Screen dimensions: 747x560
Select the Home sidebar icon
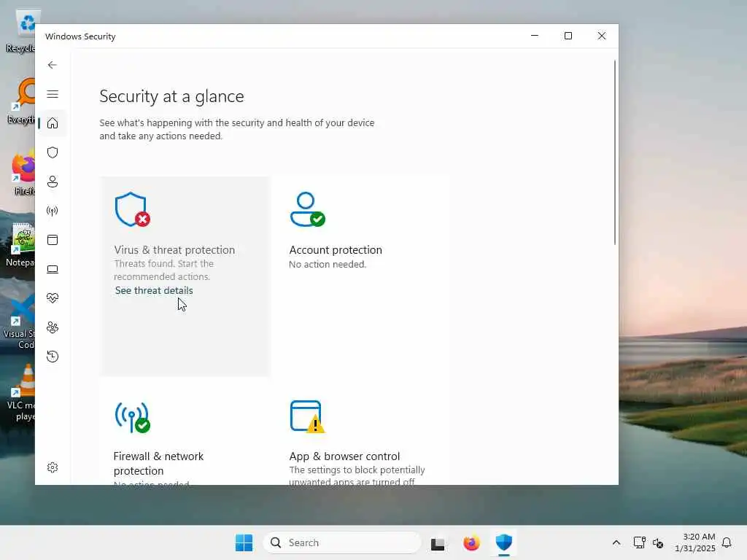(53, 123)
